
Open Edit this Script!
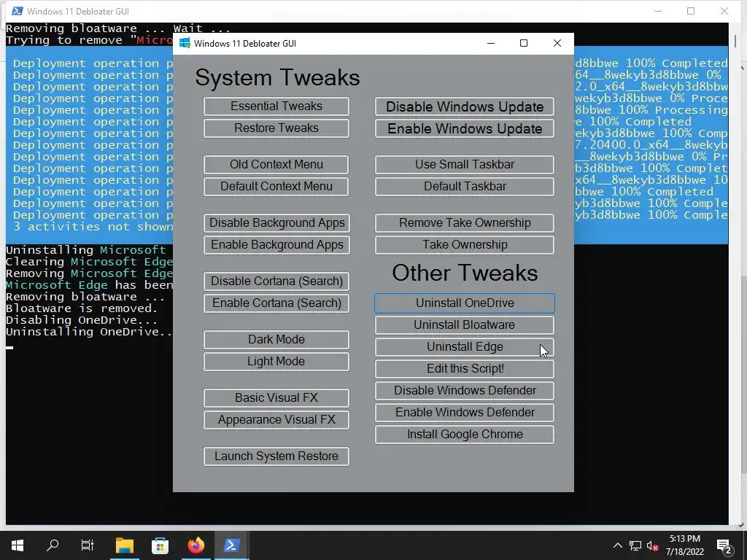tap(465, 368)
